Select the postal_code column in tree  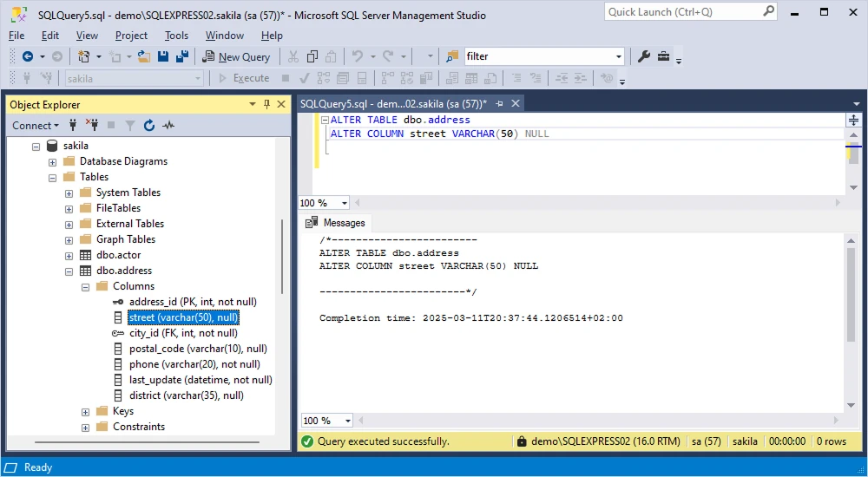(198, 349)
